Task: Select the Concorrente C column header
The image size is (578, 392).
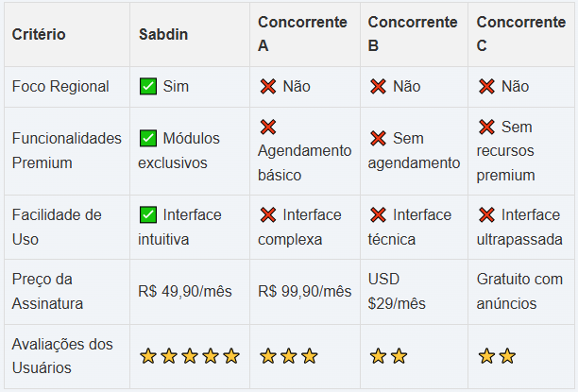Action: [x=519, y=34]
